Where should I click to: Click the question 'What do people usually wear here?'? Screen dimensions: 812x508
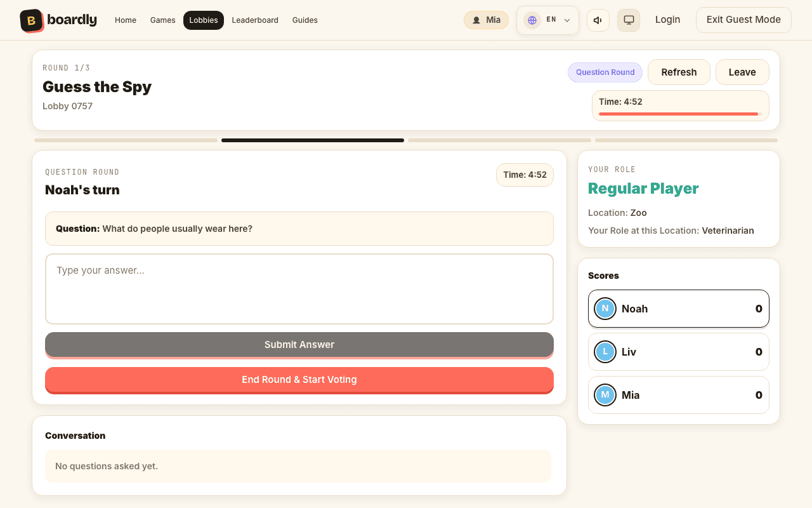pos(177,229)
